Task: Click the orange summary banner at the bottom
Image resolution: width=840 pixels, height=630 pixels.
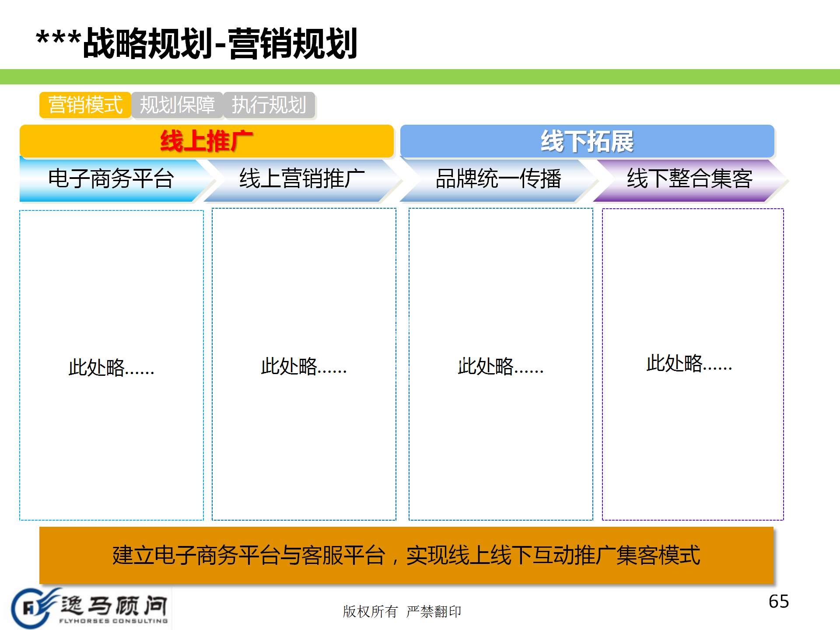Action: (406, 555)
